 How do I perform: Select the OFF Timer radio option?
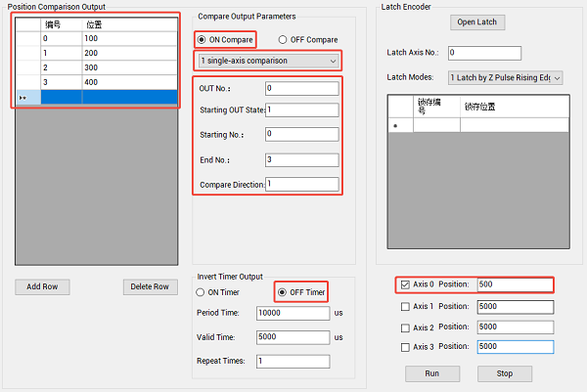tap(283, 291)
